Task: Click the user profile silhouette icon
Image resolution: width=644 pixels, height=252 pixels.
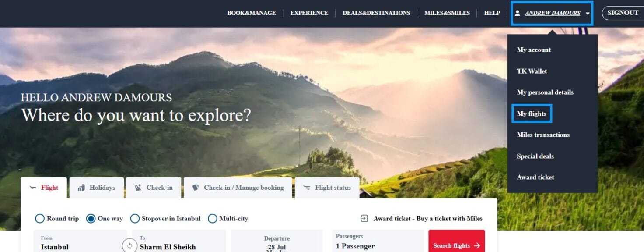Action: pyautogui.click(x=518, y=13)
